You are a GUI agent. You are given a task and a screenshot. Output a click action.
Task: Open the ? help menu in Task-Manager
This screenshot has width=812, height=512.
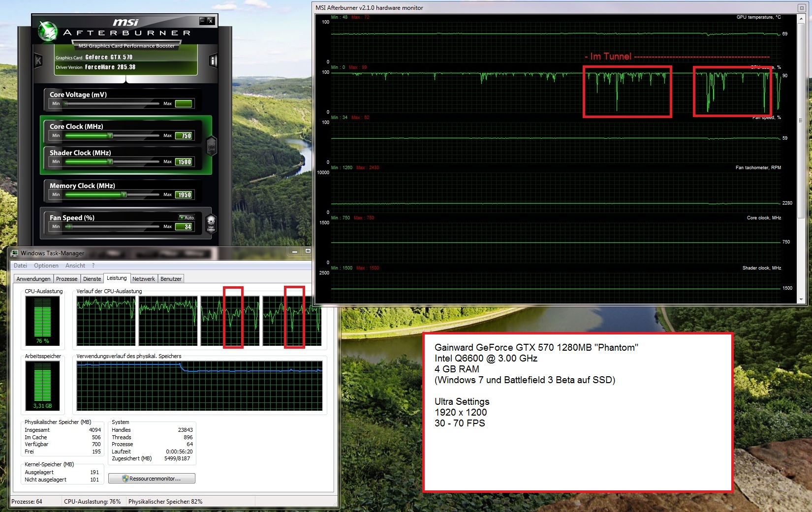click(x=93, y=266)
